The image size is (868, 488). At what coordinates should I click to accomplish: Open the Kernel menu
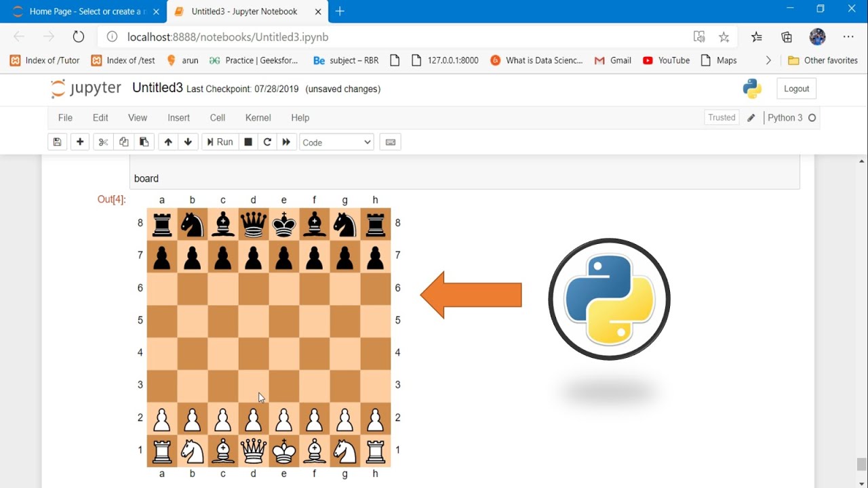point(258,117)
